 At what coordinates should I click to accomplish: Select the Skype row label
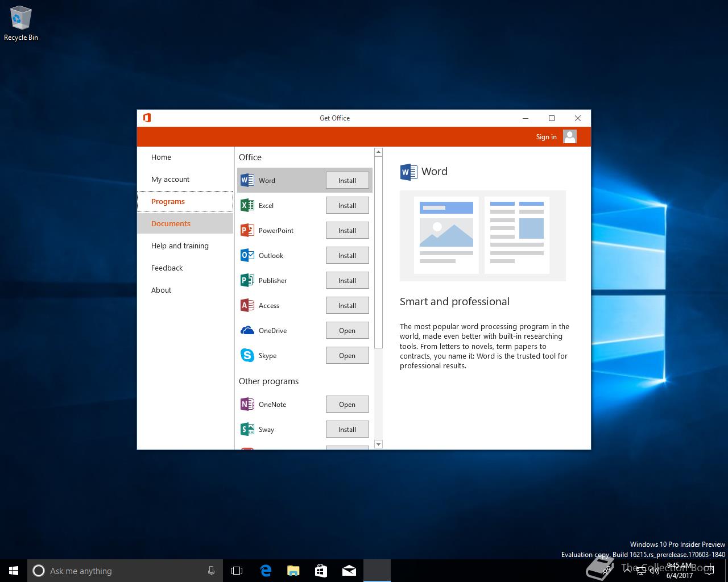tap(267, 355)
